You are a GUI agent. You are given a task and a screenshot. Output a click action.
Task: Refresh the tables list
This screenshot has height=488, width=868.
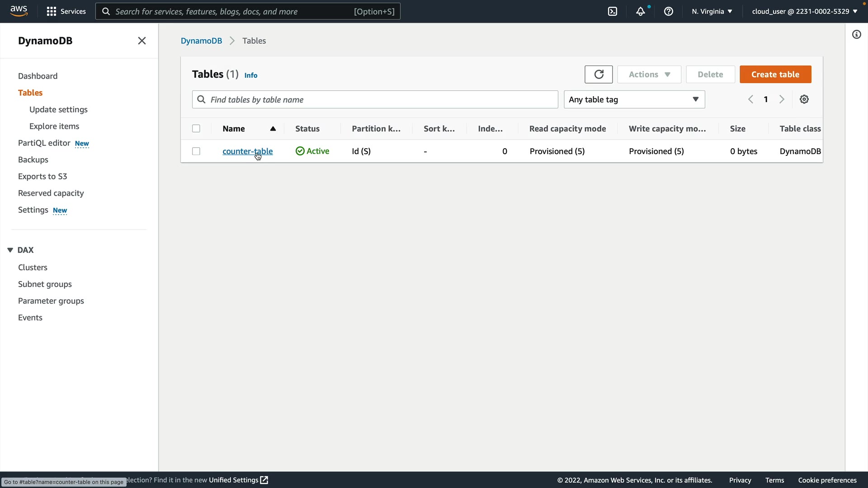point(599,75)
